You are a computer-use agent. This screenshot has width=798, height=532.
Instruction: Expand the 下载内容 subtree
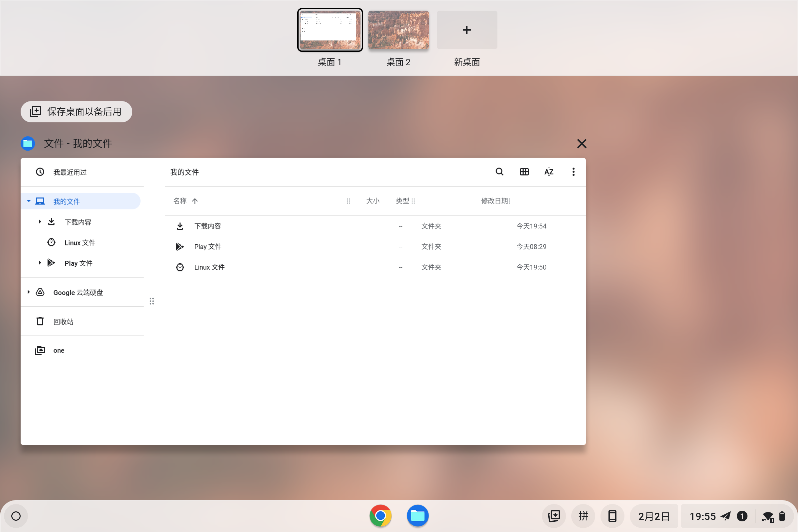tap(39, 221)
